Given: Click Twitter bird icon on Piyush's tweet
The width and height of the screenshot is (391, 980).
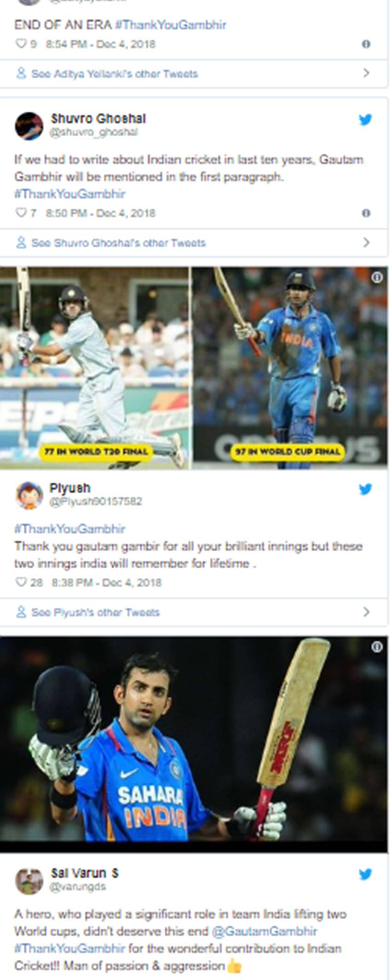Looking at the screenshot, I should pos(365,489).
